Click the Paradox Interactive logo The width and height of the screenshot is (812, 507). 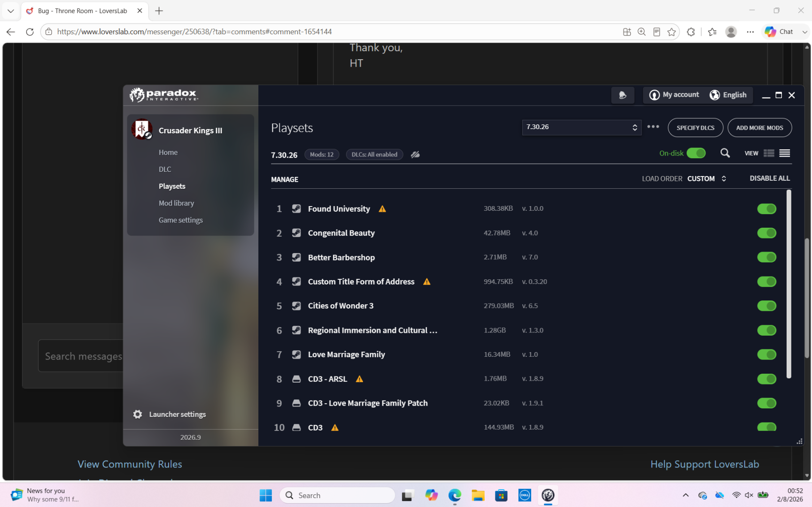[x=163, y=95]
